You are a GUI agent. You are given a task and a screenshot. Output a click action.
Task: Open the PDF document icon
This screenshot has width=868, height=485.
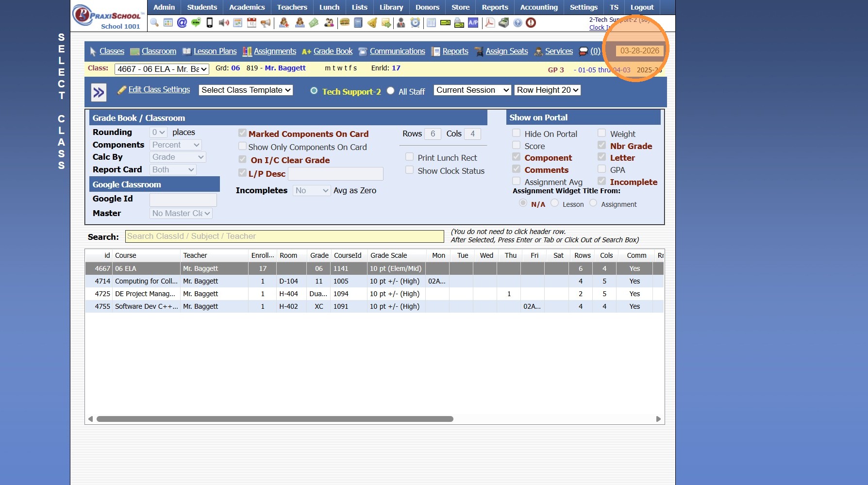coord(490,22)
